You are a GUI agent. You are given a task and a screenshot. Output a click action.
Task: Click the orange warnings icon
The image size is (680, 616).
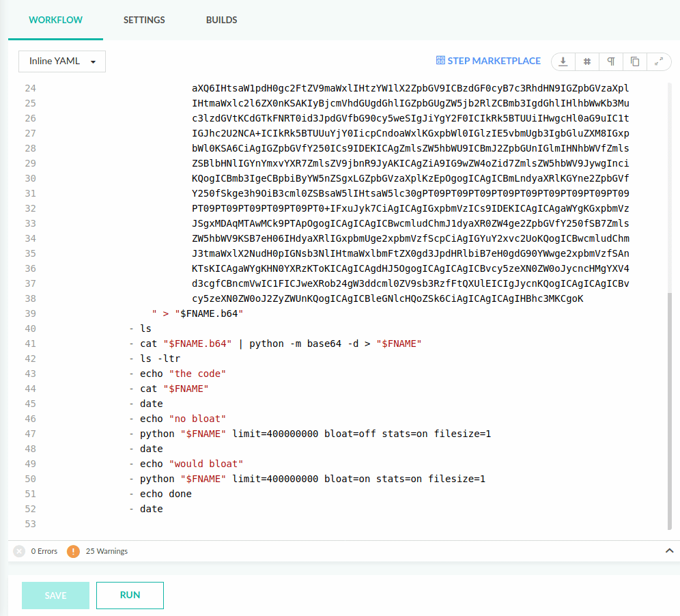[73, 551]
